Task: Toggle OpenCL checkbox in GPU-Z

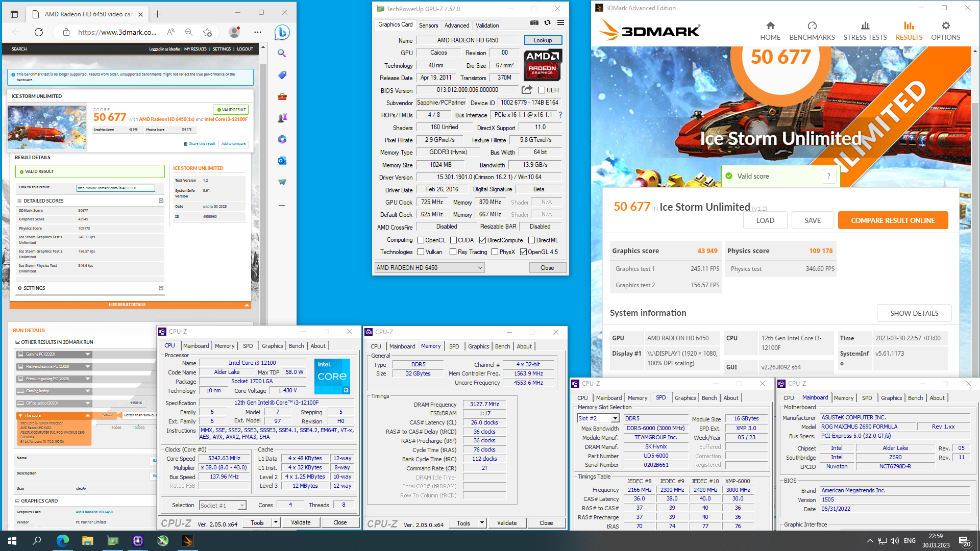Action: click(x=421, y=240)
